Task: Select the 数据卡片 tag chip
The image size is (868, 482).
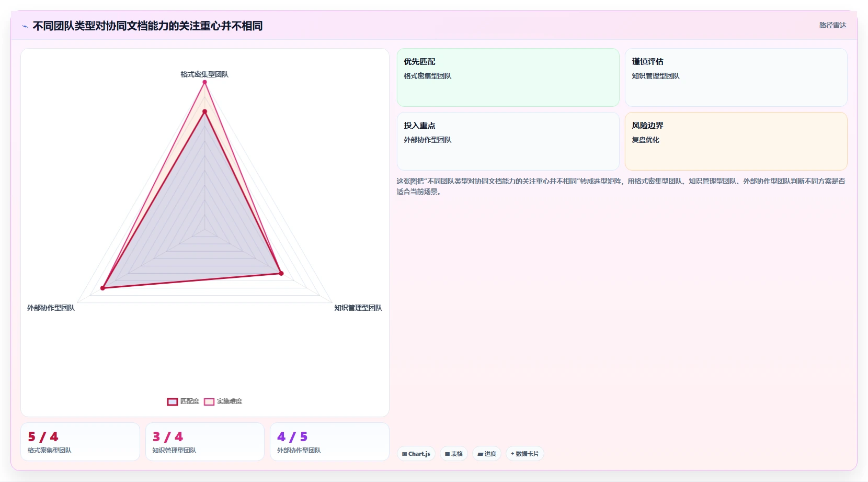Action: tap(525, 454)
